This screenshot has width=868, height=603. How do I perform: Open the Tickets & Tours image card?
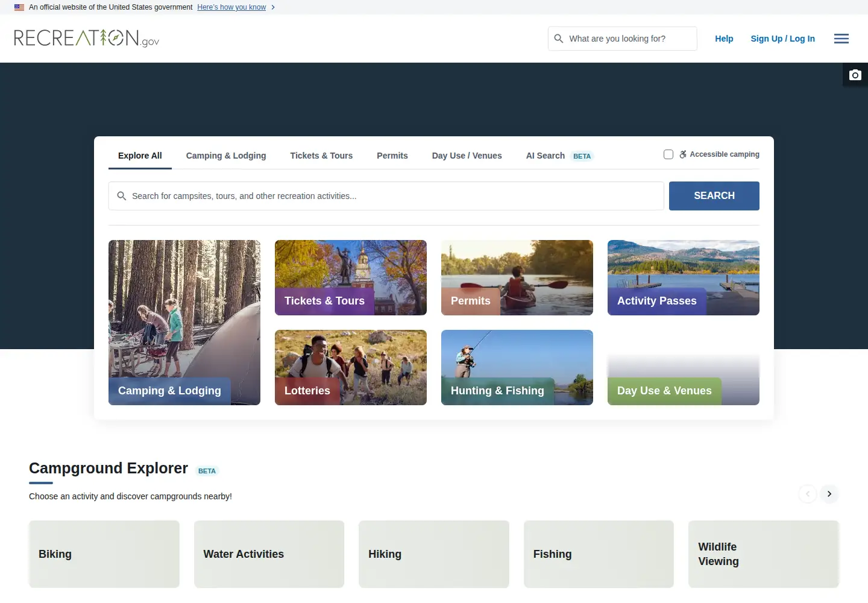351,277
